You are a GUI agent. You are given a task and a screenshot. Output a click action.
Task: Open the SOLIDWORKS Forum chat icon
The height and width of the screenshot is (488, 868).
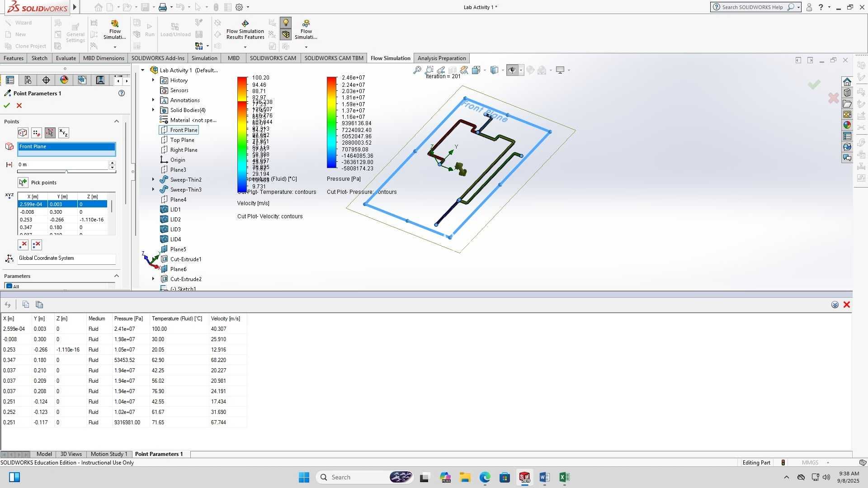pos(847,158)
